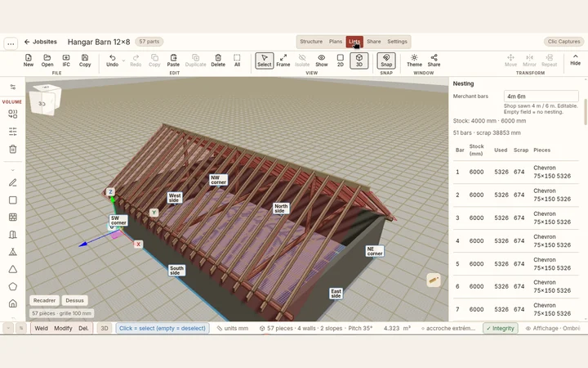Select the square slab tool

13,200
